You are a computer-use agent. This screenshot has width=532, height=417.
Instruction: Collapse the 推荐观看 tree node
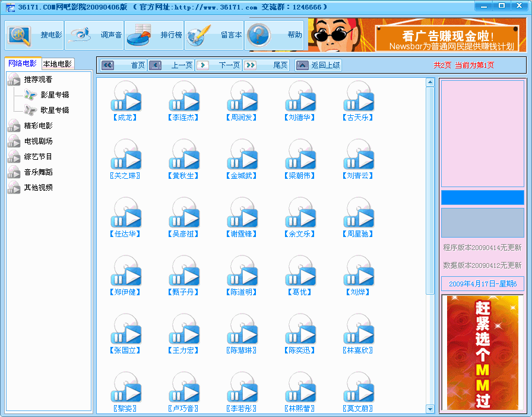point(13,80)
